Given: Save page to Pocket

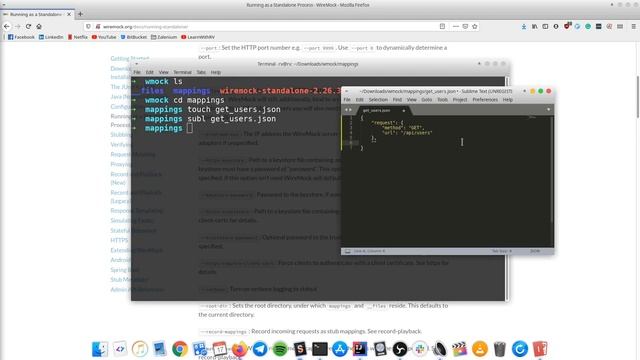Looking at the screenshot, I should pyautogui.click(x=465, y=26).
